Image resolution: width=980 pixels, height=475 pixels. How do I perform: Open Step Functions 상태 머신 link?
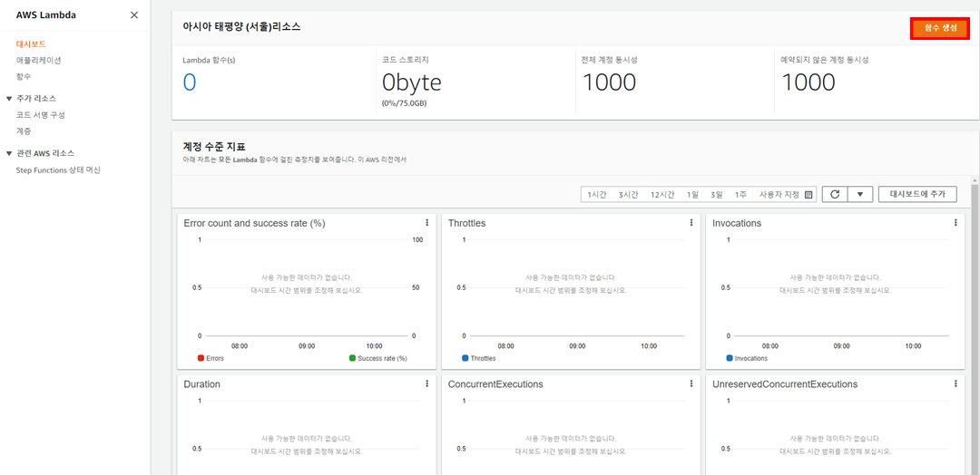coord(58,170)
